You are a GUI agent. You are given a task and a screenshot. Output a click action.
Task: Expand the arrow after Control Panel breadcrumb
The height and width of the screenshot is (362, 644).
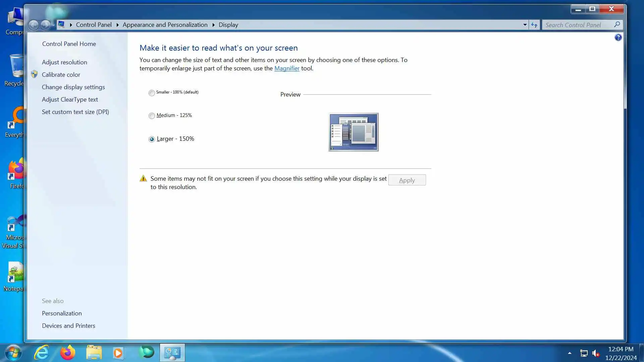117,25
